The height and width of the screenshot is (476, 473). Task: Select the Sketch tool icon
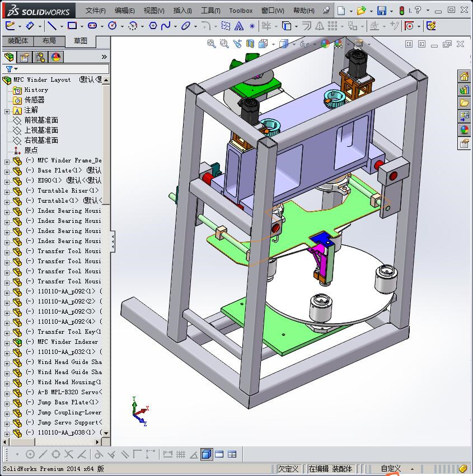point(10,26)
